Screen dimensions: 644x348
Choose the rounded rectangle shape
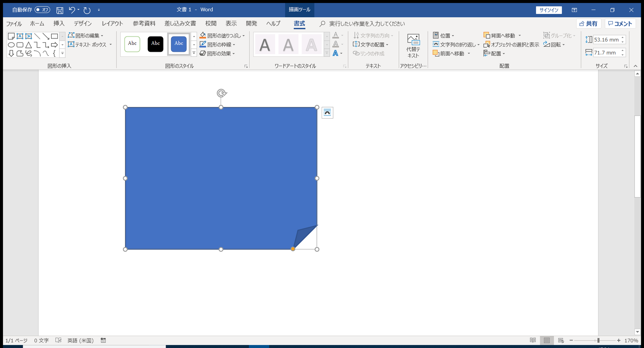pos(20,45)
